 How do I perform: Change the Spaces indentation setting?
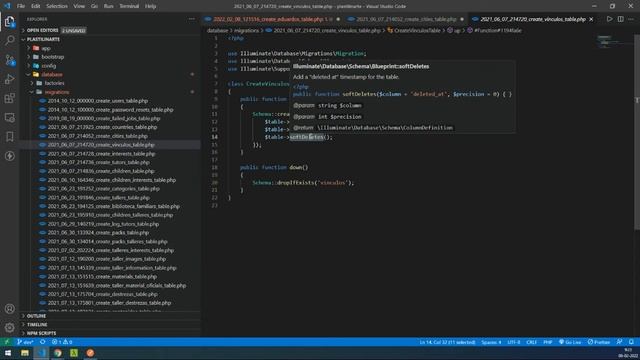(x=491, y=342)
